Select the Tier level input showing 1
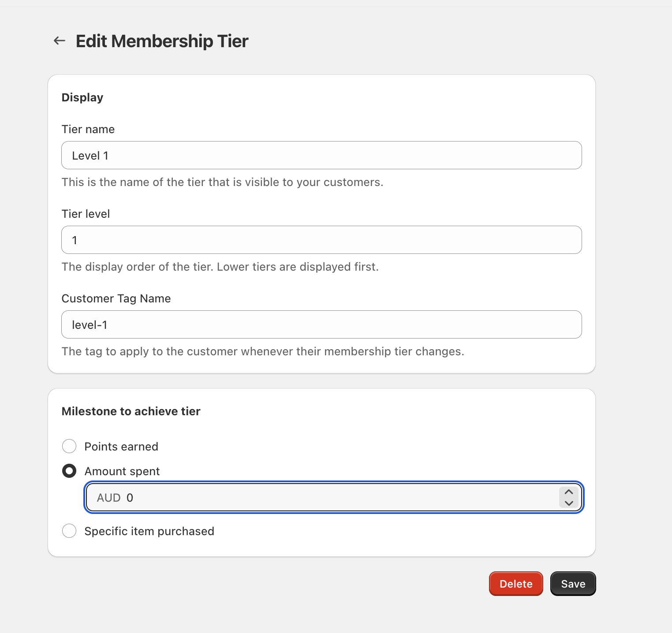The width and height of the screenshot is (672, 633). tap(321, 240)
